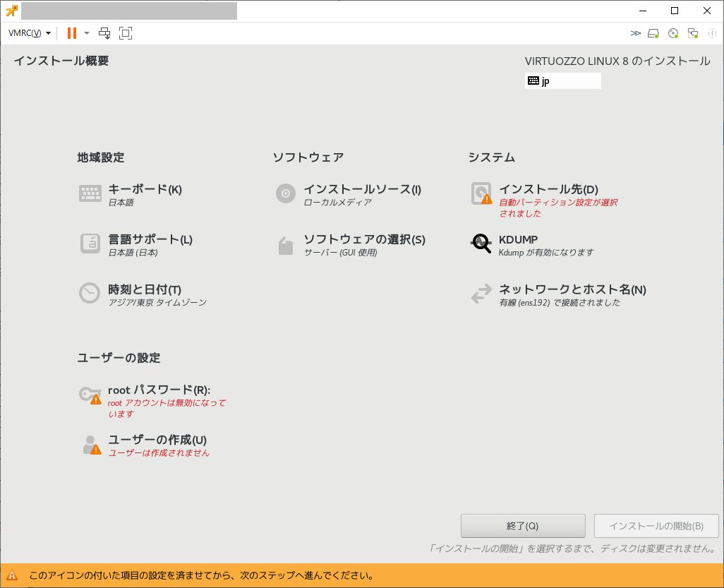
Task: Click the warning icon in the orange bottom bar
Action: pos(12,575)
